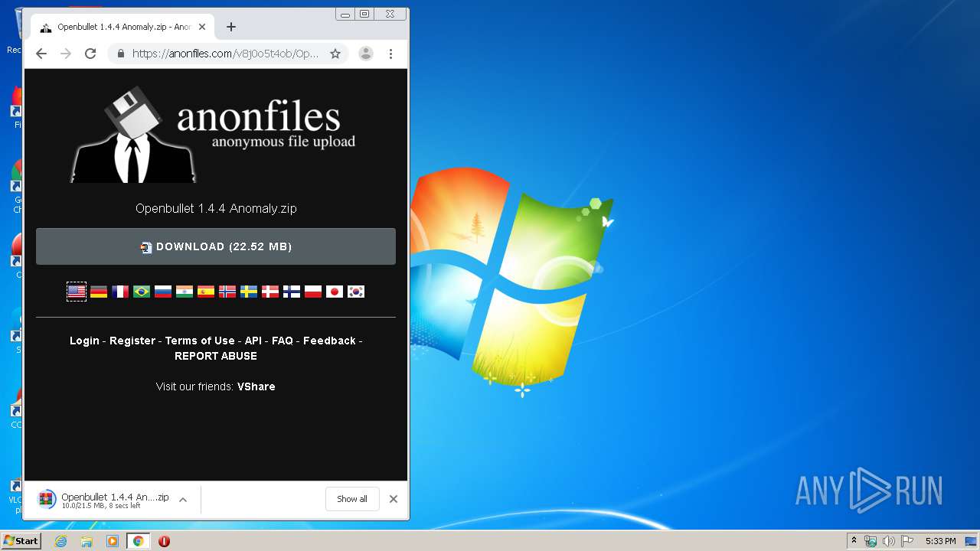Select the Norwegian flag language
The width and height of the screenshot is (980, 551).
[x=227, y=292]
